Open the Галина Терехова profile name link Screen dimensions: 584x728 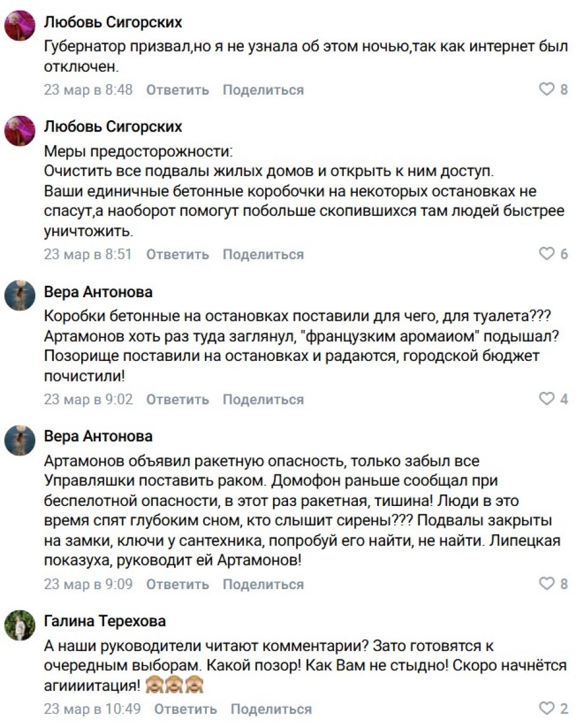click(x=105, y=621)
